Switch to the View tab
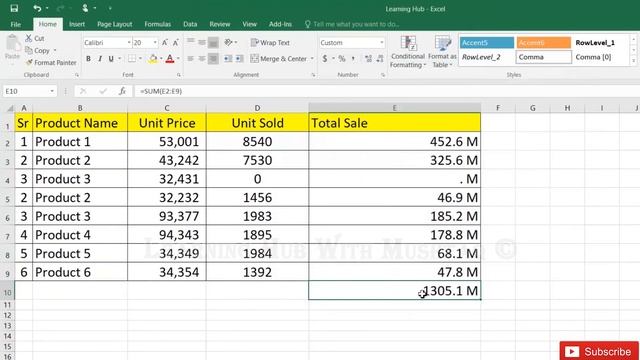Viewport: 640px width, 360px height. tap(249, 24)
